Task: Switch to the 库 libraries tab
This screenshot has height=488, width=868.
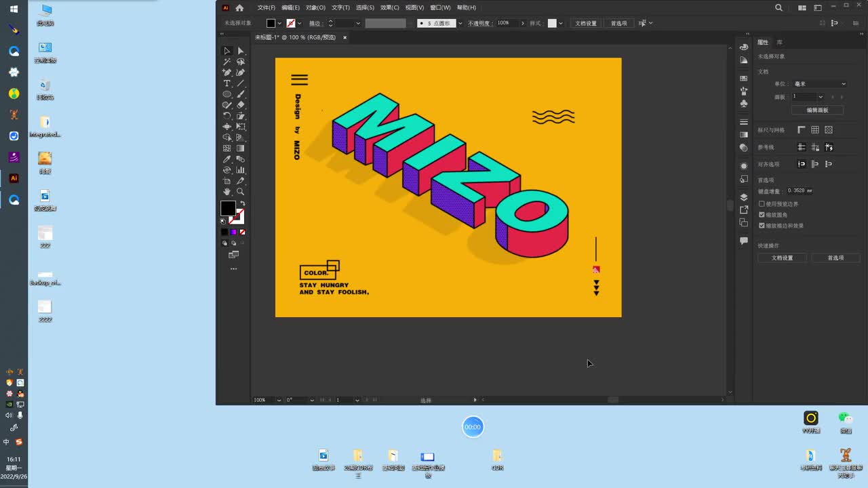Action: click(x=780, y=43)
